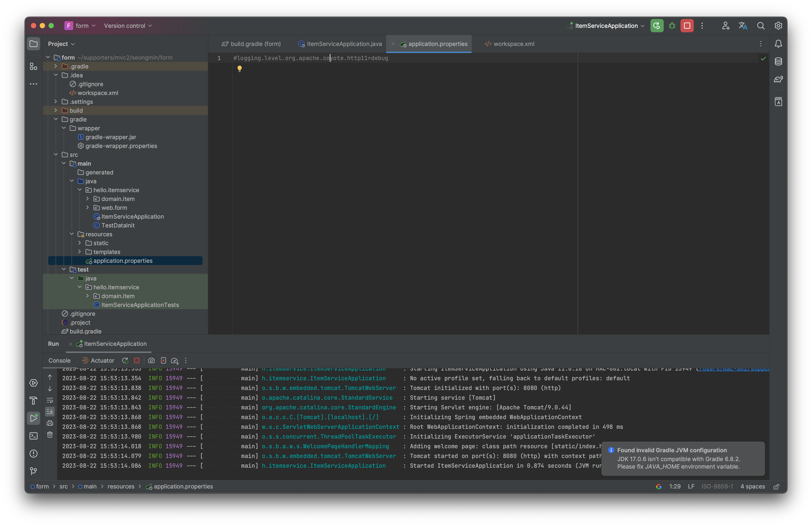Open the editor tabs more options menu

tap(761, 44)
